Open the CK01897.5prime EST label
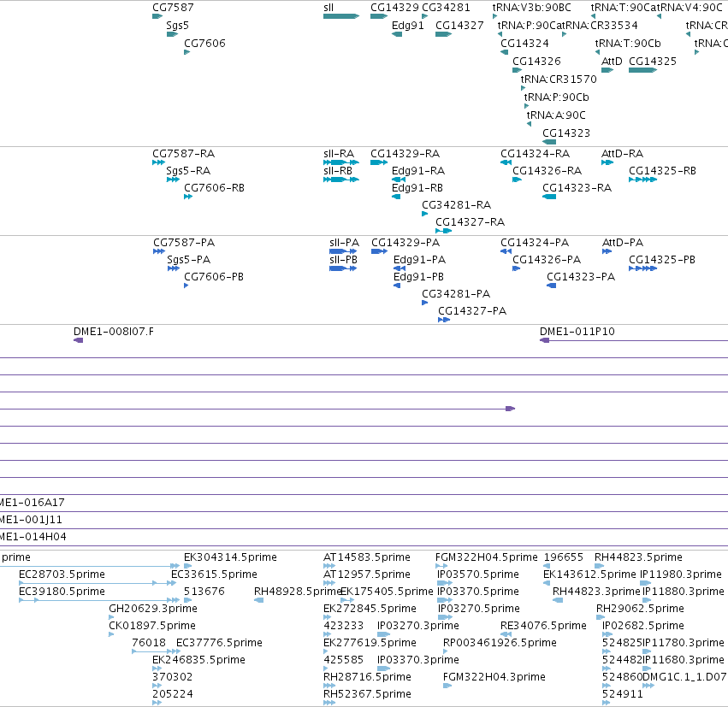Viewport: 728px width, 707px height. click(x=151, y=626)
